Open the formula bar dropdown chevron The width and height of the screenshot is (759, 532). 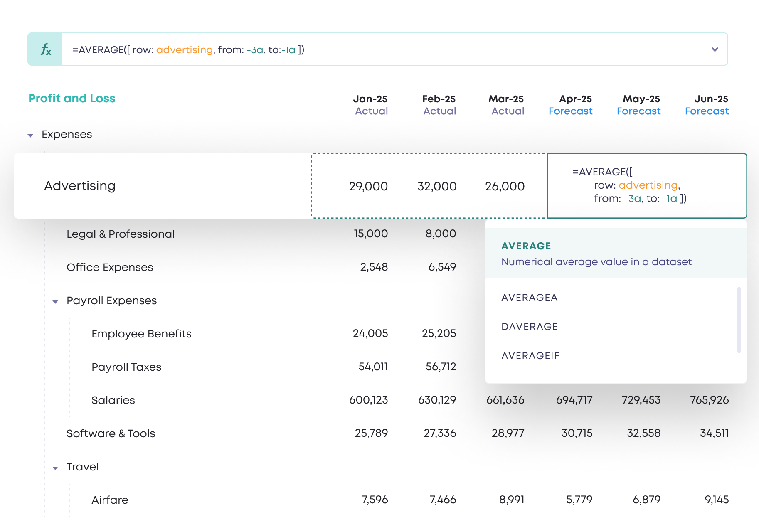click(715, 49)
